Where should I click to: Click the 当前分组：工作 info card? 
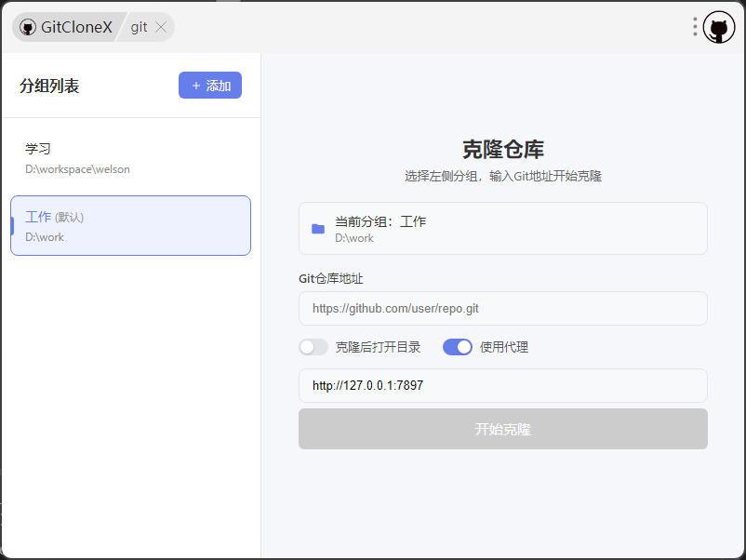point(502,229)
